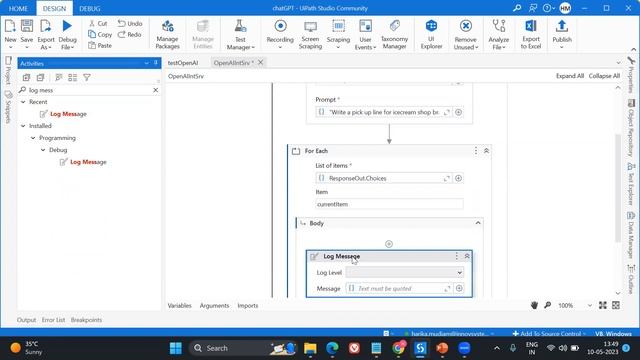
Task: Paste from clipboard
Action: click(x=100, y=46)
